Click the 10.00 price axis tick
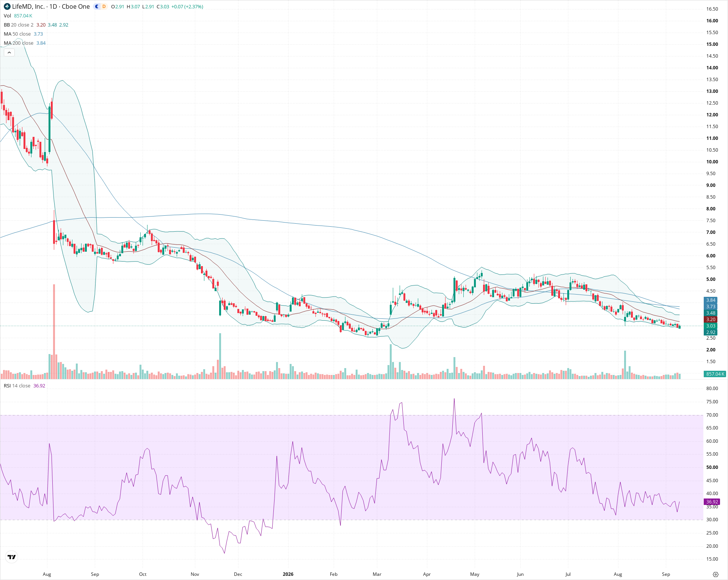 point(712,161)
